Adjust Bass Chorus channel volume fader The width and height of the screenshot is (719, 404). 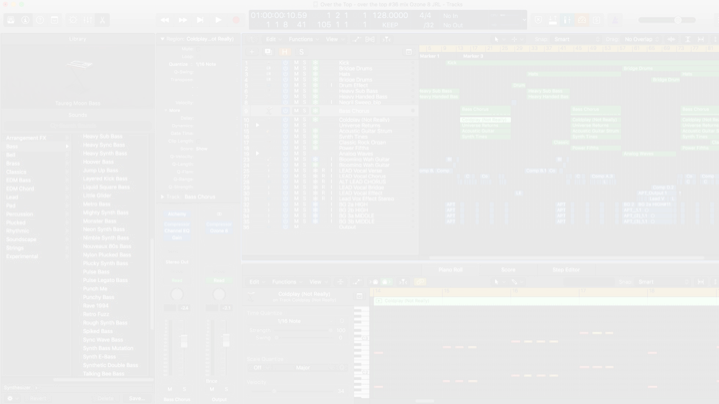184,341
